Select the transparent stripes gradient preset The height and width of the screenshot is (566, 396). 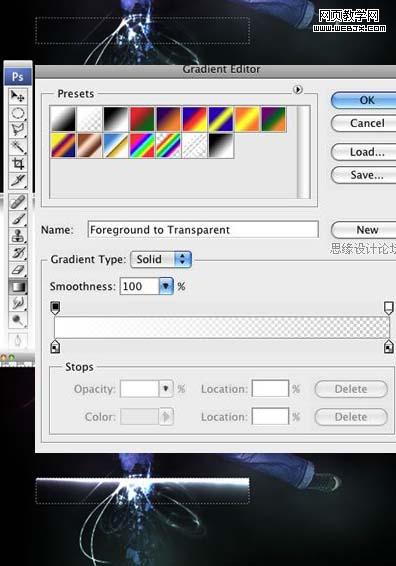[195, 145]
